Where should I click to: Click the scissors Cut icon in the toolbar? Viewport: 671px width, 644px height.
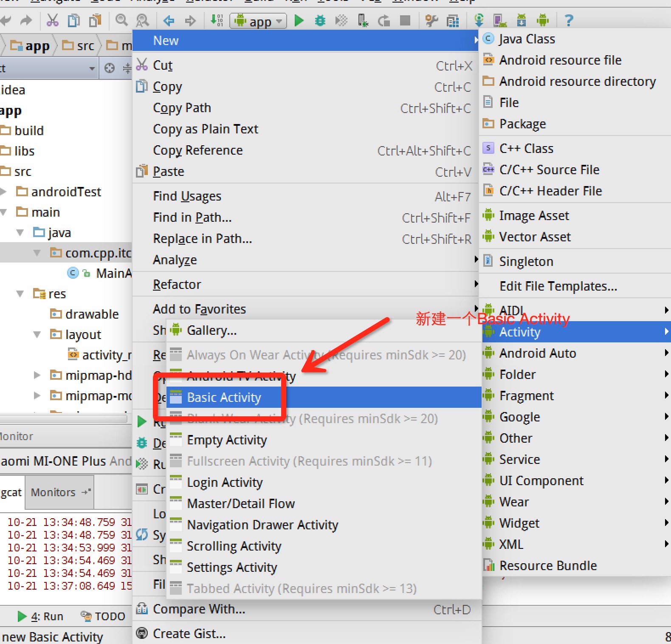click(x=53, y=20)
